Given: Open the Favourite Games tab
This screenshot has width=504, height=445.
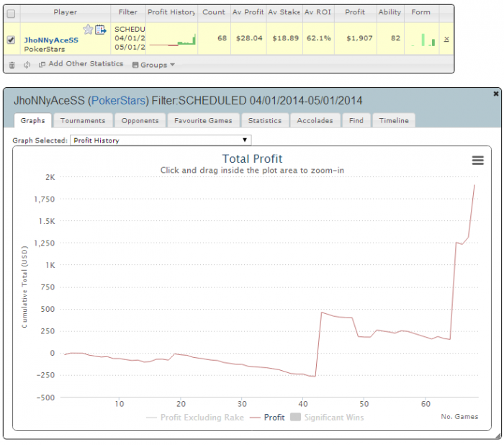Looking at the screenshot, I should (x=203, y=120).
